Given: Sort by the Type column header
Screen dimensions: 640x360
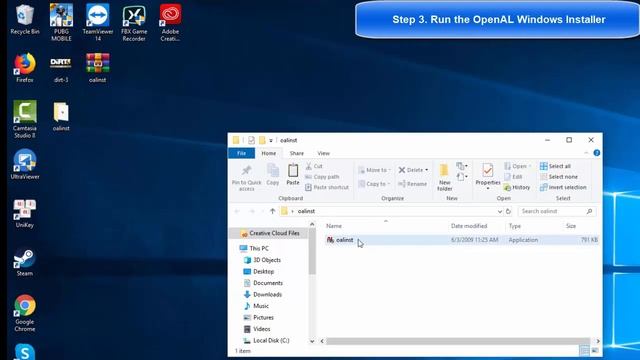Looking at the screenshot, I should (x=515, y=226).
